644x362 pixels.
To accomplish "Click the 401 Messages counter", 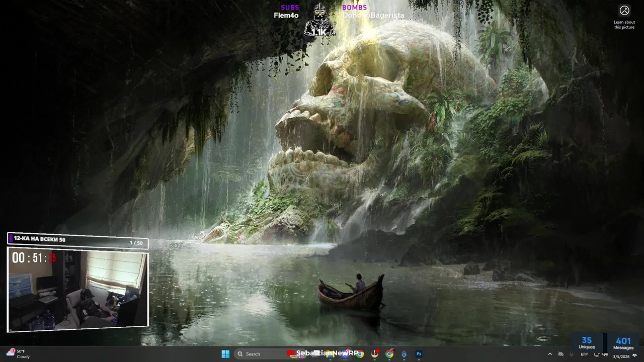I will coord(623,343).
